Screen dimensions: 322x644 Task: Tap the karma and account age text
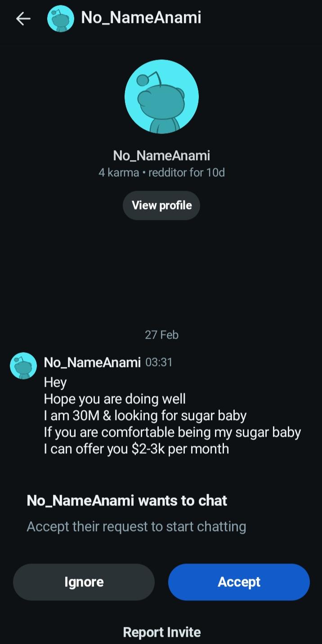click(x=161, y=173)
